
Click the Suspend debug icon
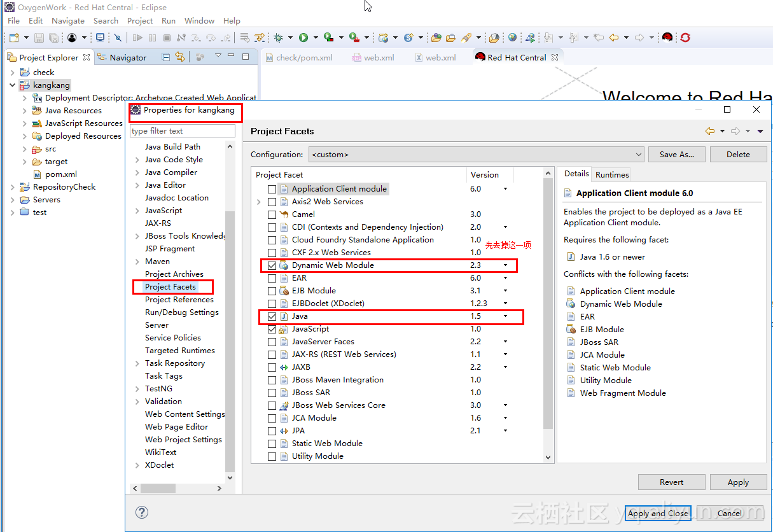(x=152, y=38)
